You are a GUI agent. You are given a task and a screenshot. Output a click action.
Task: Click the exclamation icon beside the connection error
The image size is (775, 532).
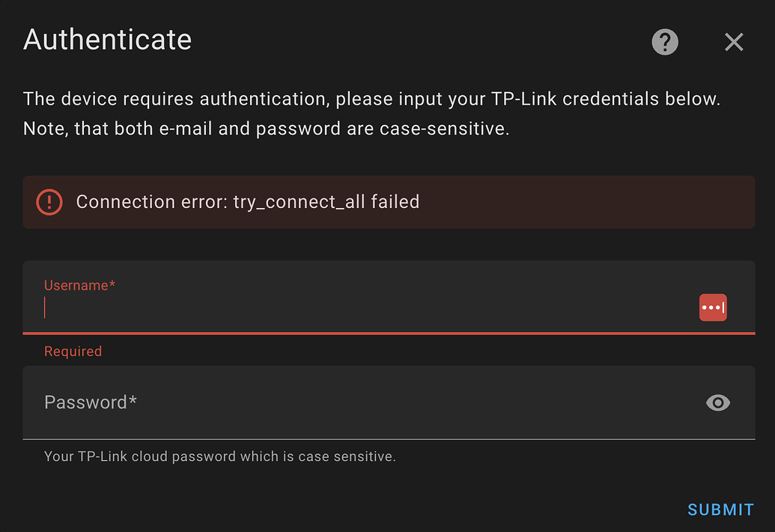(49, 202)
